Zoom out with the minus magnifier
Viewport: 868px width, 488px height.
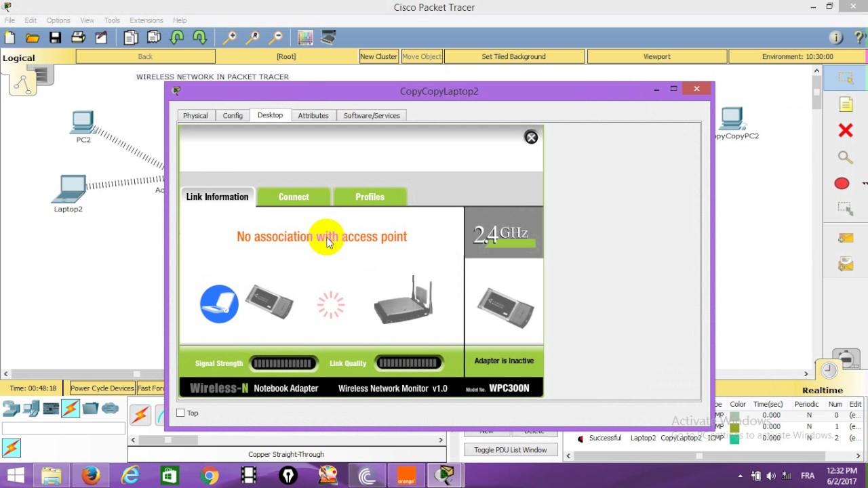tap(276, 38)
